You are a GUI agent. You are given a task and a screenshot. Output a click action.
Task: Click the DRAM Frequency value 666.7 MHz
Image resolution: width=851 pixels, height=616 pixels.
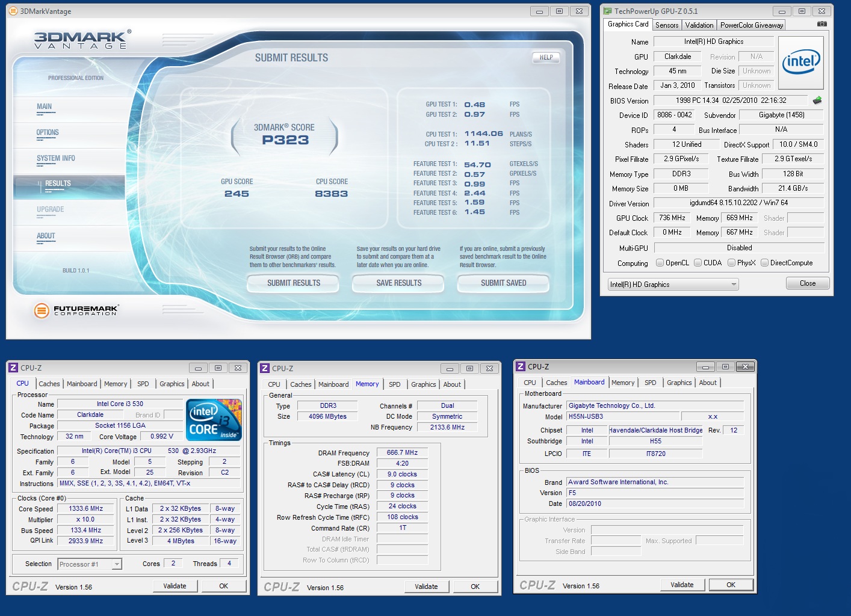pyautogui.click(x=403, y=453)
